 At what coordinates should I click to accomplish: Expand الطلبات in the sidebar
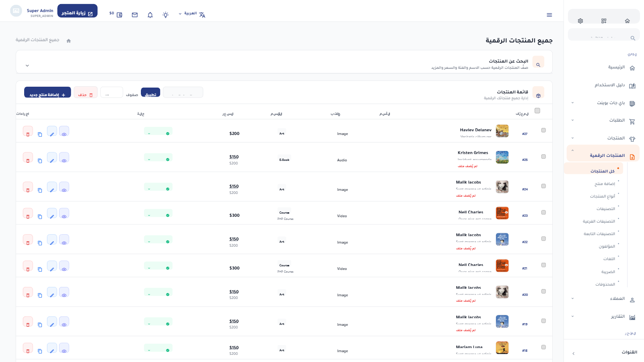tap(603, 121)
